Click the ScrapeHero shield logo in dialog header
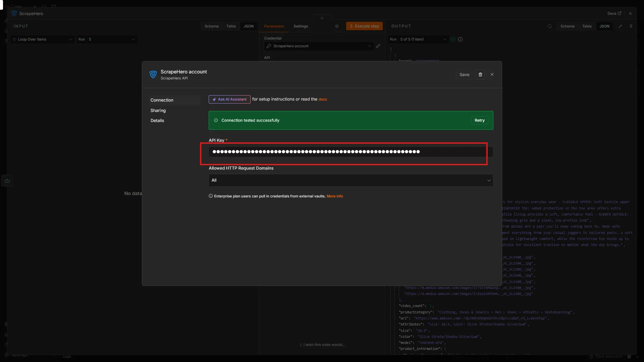Screen dimensions: 644x362 click(153, 74)
